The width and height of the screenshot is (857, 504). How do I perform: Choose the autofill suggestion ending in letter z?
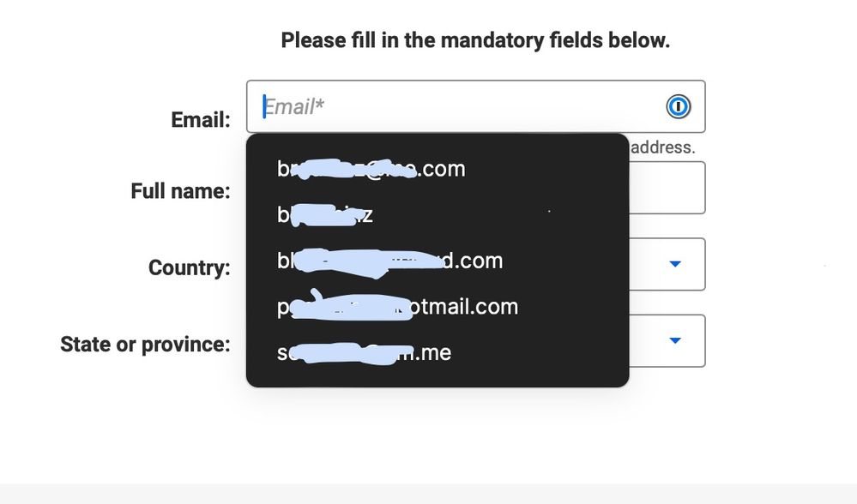[325, 215]
